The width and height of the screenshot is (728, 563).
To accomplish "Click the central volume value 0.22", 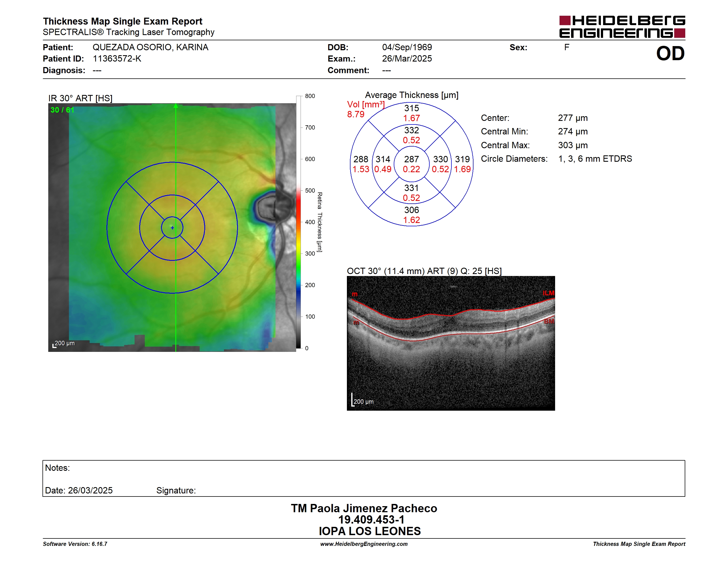I will 411,169.
